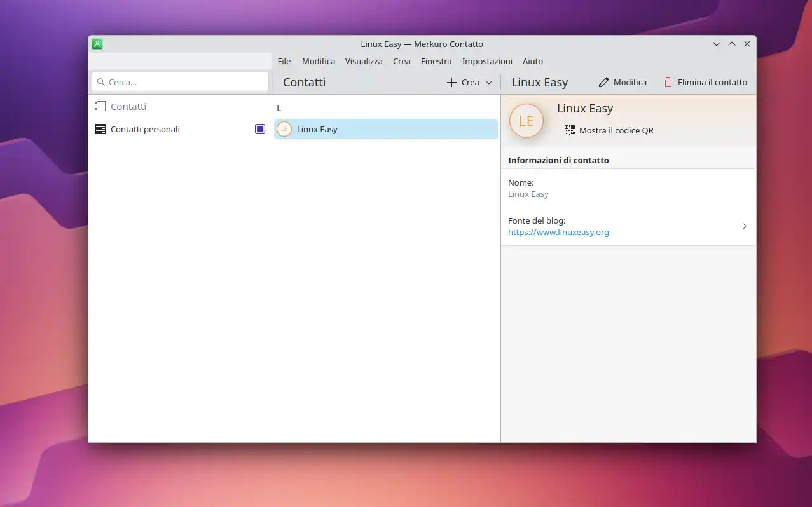The height and width of the screenshot is (507, 812).
Task: Click the Mostra il codice QR button
Action: (609, 130)
